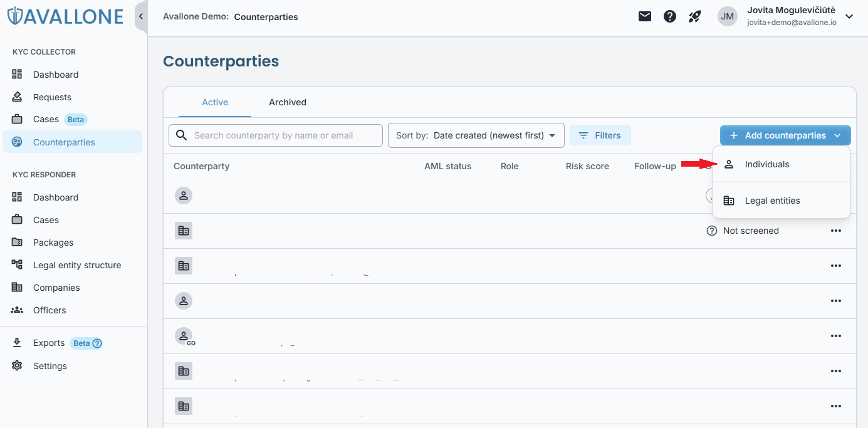Click the Legal entity structure tree icon
The width and height of the screenshot is (868, 428).
coord(18,265)
